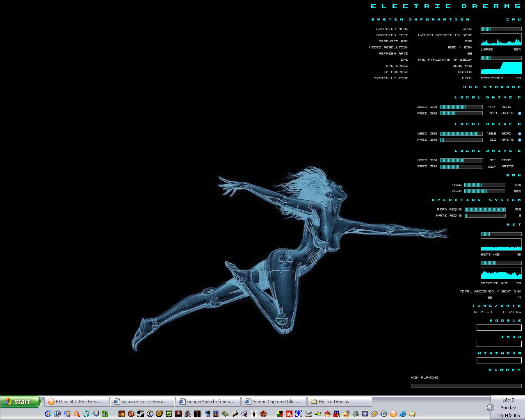Click the Local Drive C used bar

click(x=461, y=107)
